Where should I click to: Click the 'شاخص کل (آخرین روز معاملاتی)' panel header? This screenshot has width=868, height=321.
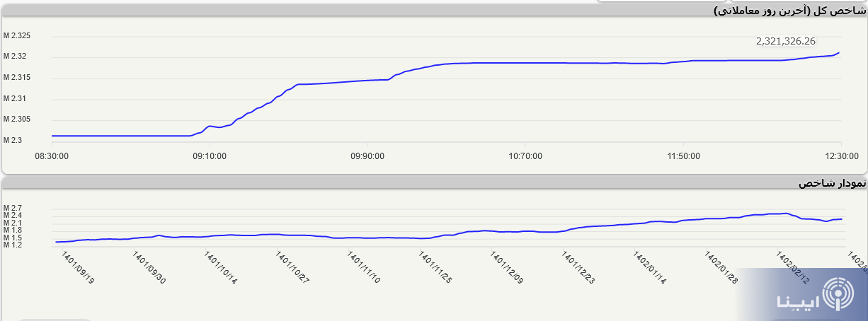[x=789, y=10]
